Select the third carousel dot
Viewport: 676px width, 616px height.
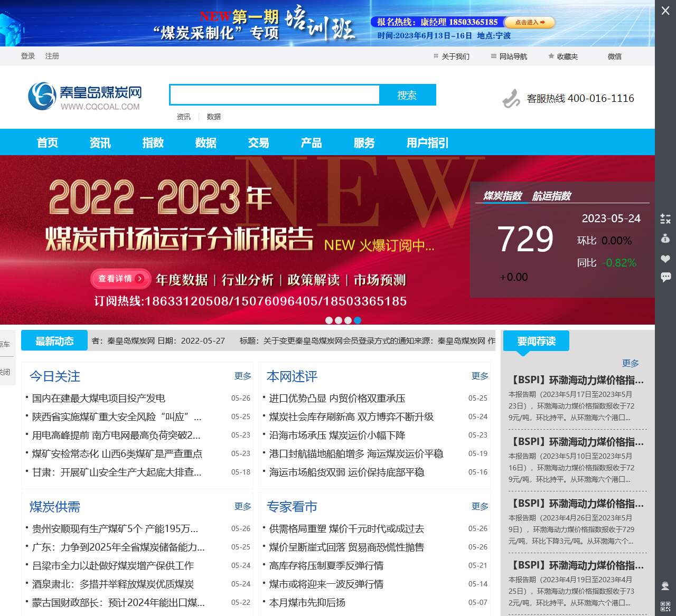coord(348,320)
